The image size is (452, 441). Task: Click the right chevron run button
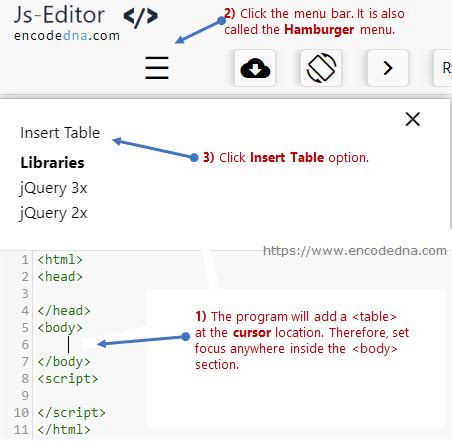point(388,68)
